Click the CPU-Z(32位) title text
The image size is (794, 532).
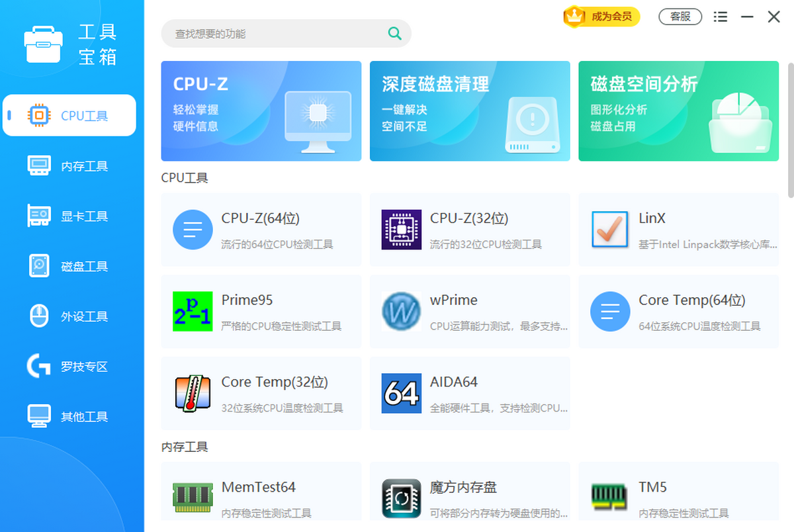(x=469, y=218)
